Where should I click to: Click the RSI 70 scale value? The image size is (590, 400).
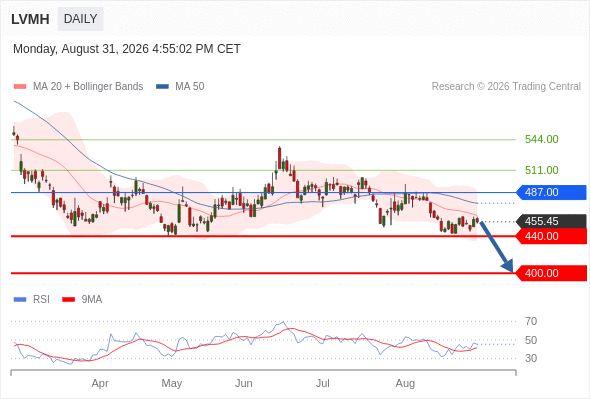click(531, 321)
